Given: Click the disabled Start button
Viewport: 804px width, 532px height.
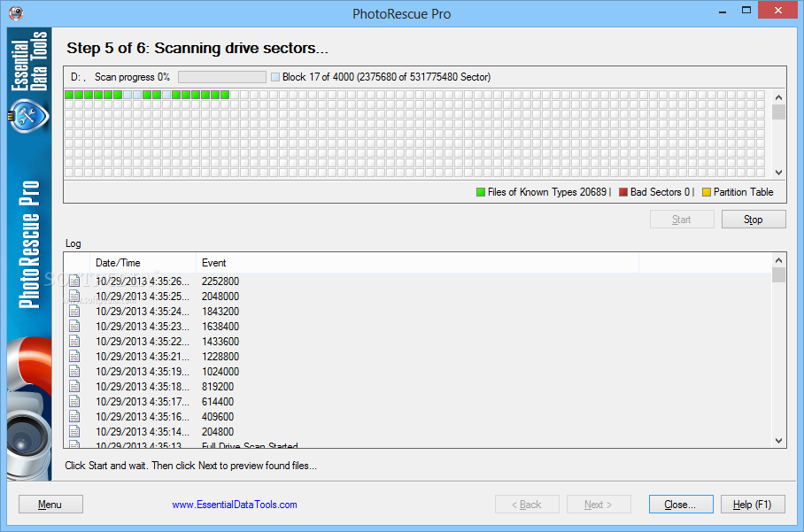Looking at the screenshot, I should click(682, 220).
